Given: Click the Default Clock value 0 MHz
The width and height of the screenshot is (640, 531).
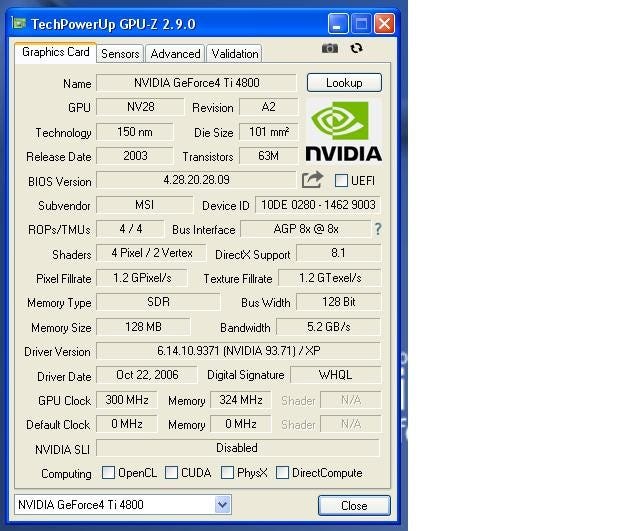Looking at the screenshot, I should tap(127, 424).
